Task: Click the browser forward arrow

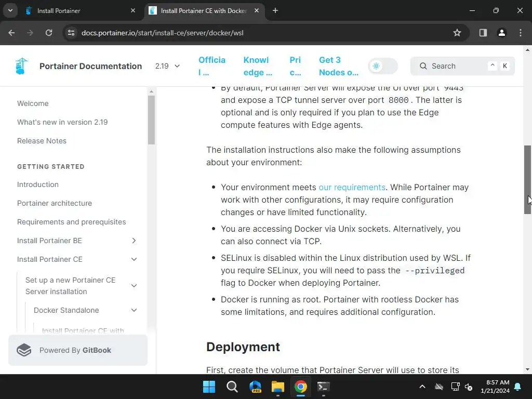Action: [x=30, y=33]
